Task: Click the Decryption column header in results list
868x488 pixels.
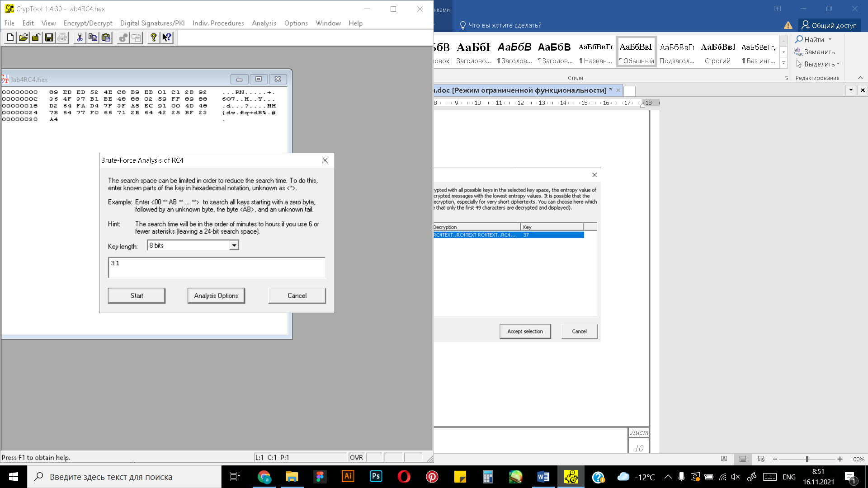Action: (477, 227)
